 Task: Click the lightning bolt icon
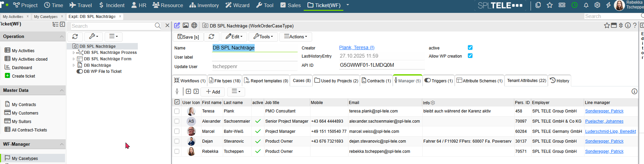(x=608, y=5)
